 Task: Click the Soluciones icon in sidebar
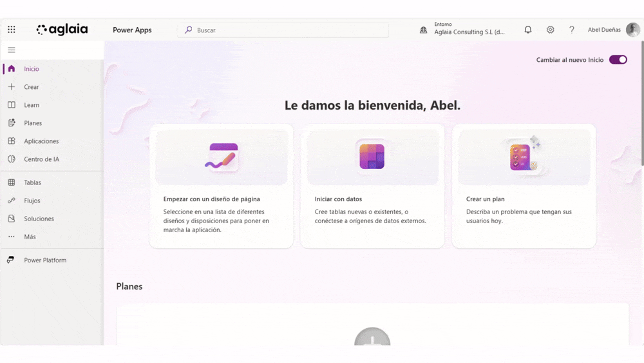[12, 219]
